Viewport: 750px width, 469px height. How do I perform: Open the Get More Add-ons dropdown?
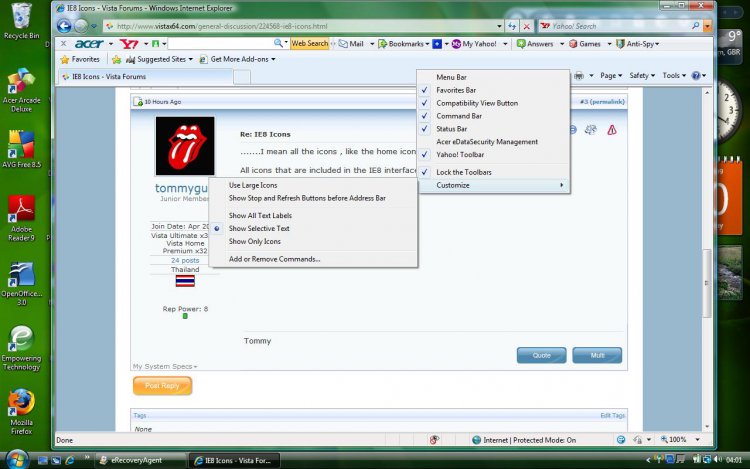pyautogui.click(x=238, y=59)
